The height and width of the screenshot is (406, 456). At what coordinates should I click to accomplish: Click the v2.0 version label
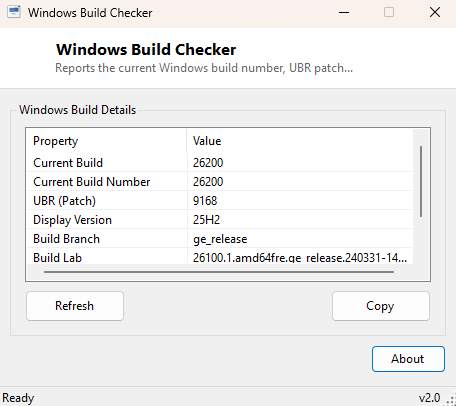coord(429,398)
